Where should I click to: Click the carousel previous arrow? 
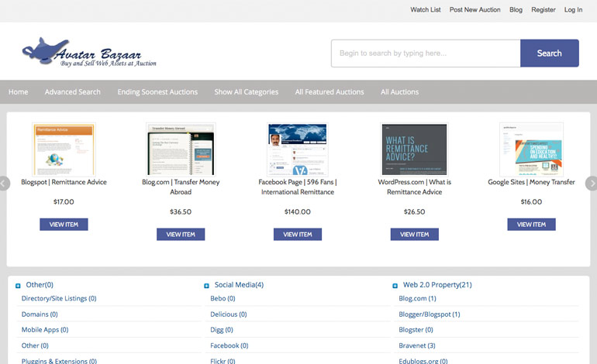(x=3, y=184)
